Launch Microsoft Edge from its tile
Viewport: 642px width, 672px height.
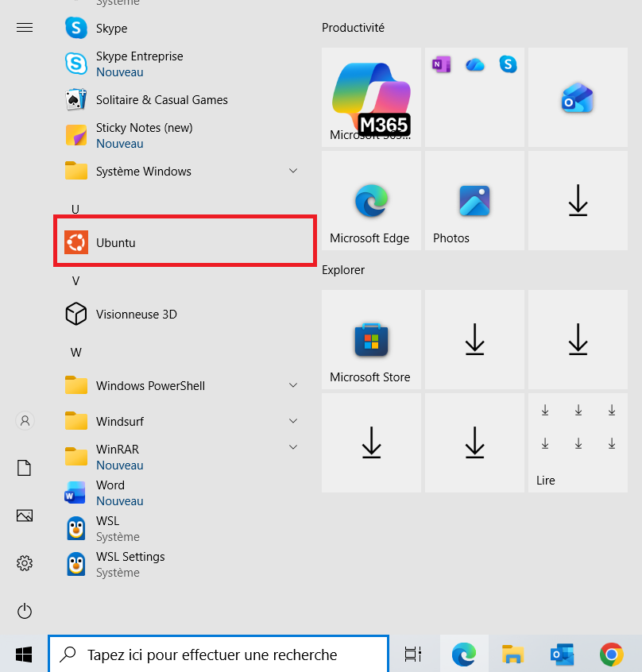point(370,200)
